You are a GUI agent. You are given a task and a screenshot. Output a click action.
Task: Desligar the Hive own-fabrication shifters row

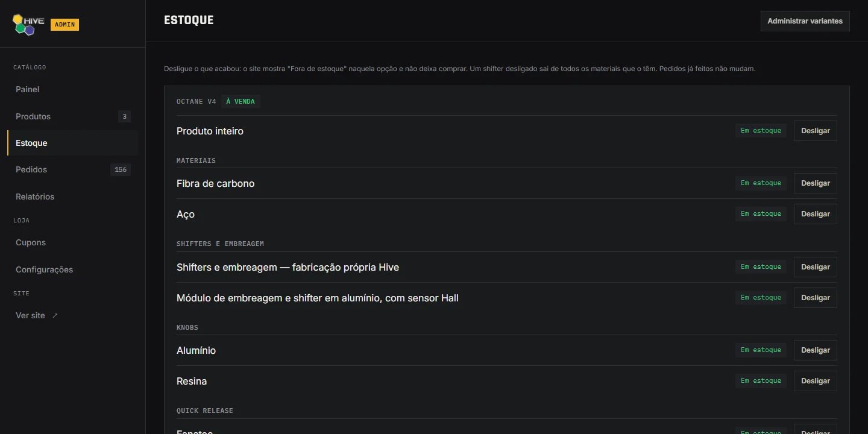click(815, 267)
